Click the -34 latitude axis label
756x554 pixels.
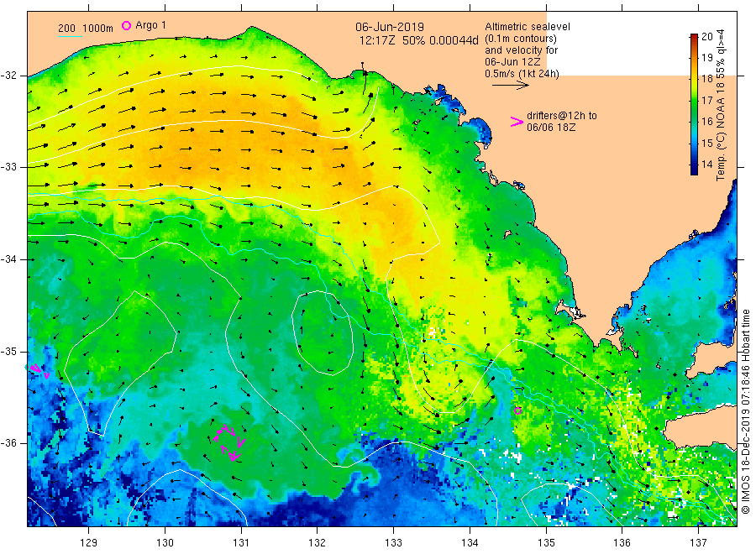tap(8, 259)
